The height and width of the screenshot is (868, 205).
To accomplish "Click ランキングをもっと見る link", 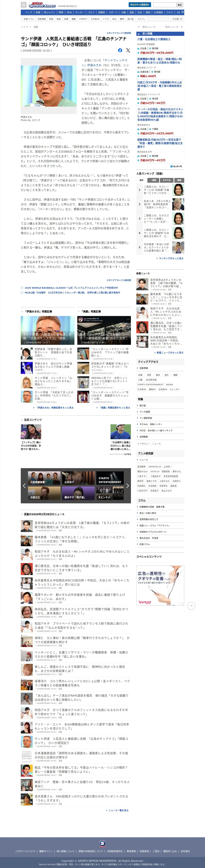I will pyautogui.click(x=170, y=258).
